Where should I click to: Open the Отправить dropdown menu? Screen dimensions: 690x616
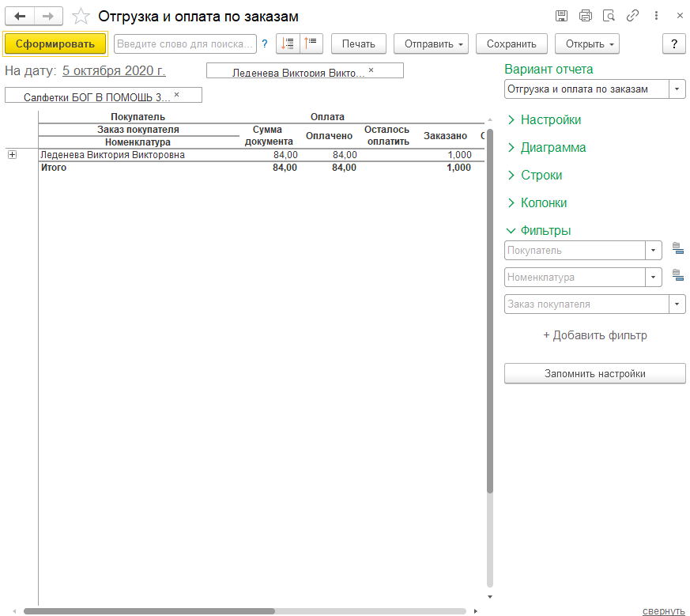coord(431,43)
